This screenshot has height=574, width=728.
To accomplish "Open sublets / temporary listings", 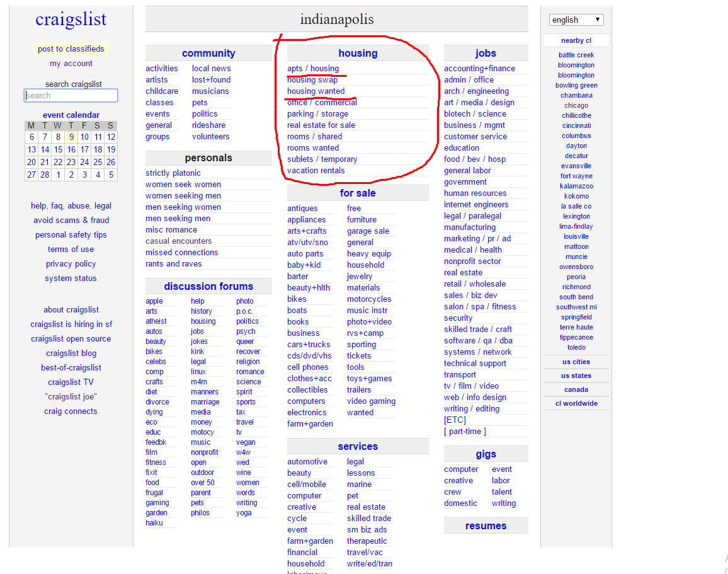I will coord(322,159).
